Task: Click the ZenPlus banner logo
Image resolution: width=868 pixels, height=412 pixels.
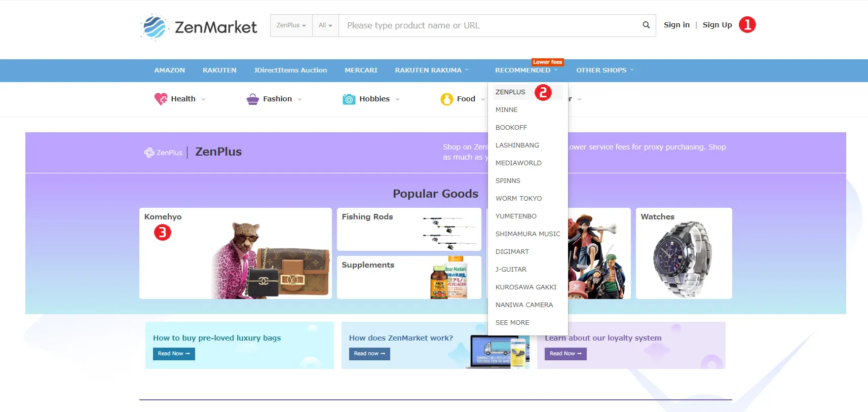Action: [x=163, y=152]
